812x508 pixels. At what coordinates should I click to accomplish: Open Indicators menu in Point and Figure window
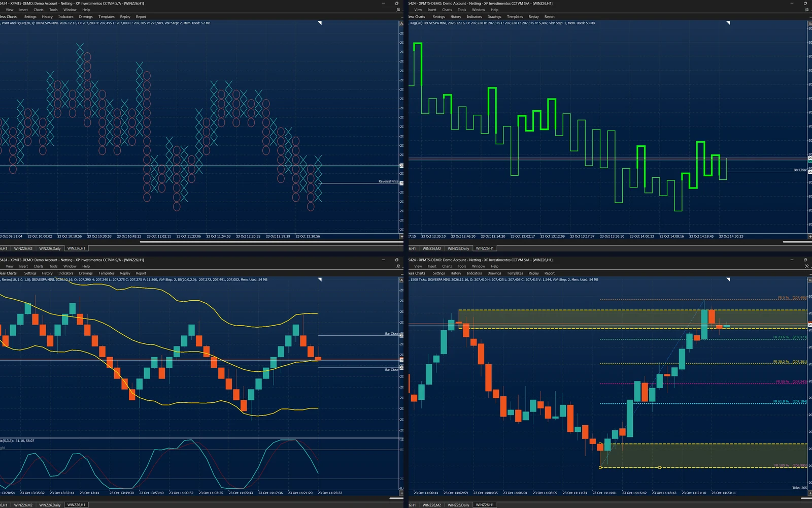(x=65, y=17)
